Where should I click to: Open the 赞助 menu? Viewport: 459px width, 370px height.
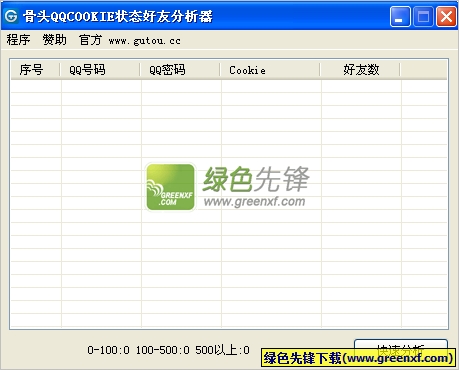coord(55,40)
